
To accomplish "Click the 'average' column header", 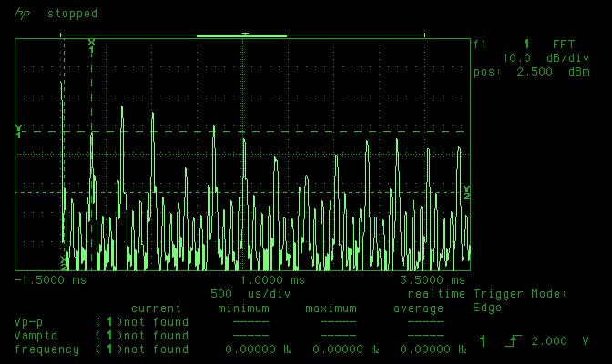I will [x=418, y=308].
